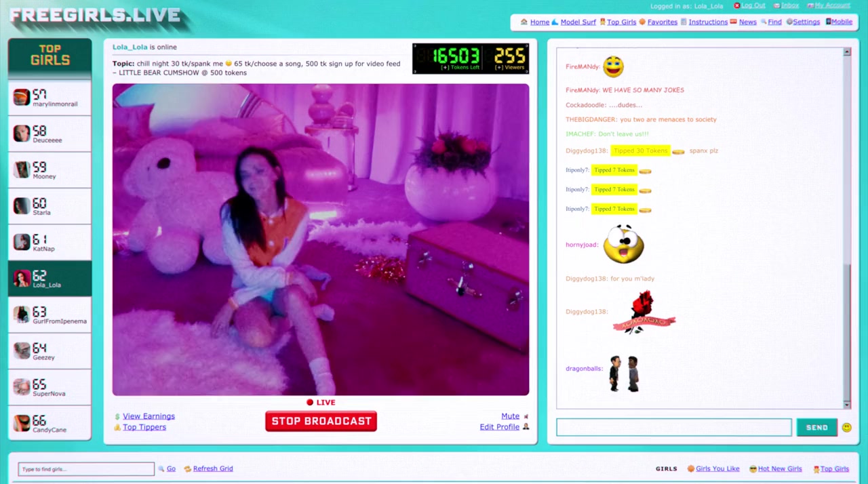This screenshot has height=484, width=868.
Task: Click the Home house icon
Action: pyautogui.click(x=524, y=22)
